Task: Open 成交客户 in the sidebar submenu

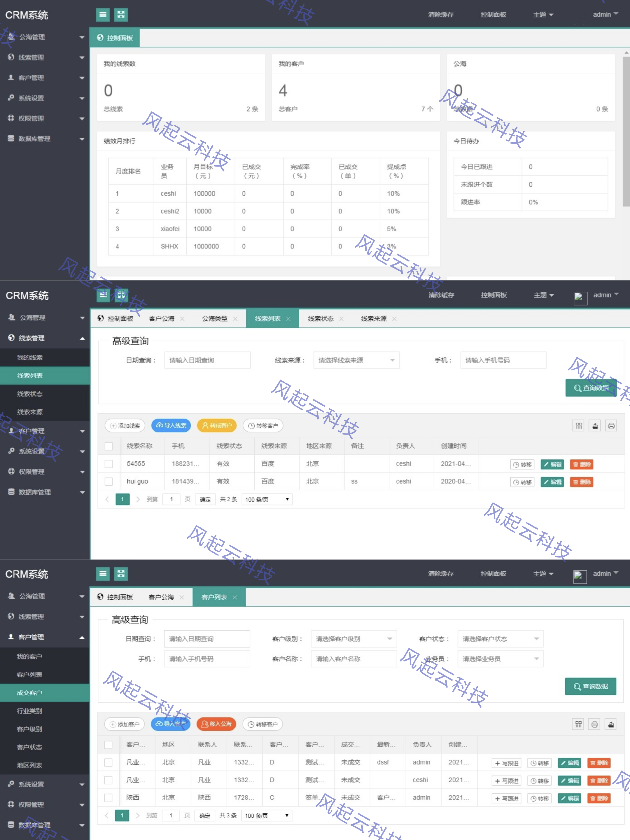Action: [x=45, y=693]
